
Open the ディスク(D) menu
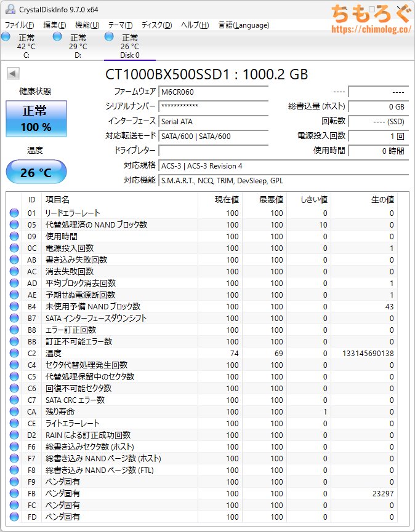[157, 25]
